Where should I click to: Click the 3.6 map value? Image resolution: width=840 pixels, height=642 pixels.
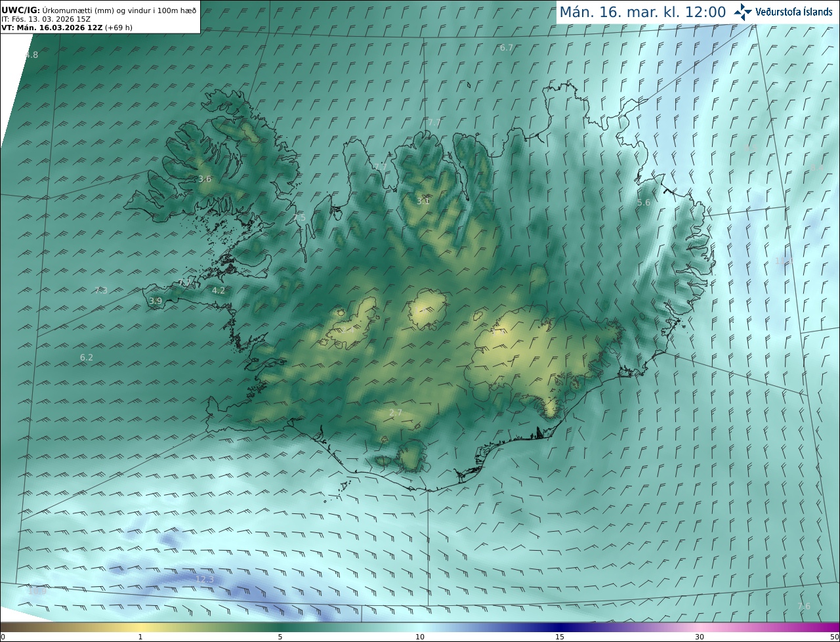tap(205, 179)
